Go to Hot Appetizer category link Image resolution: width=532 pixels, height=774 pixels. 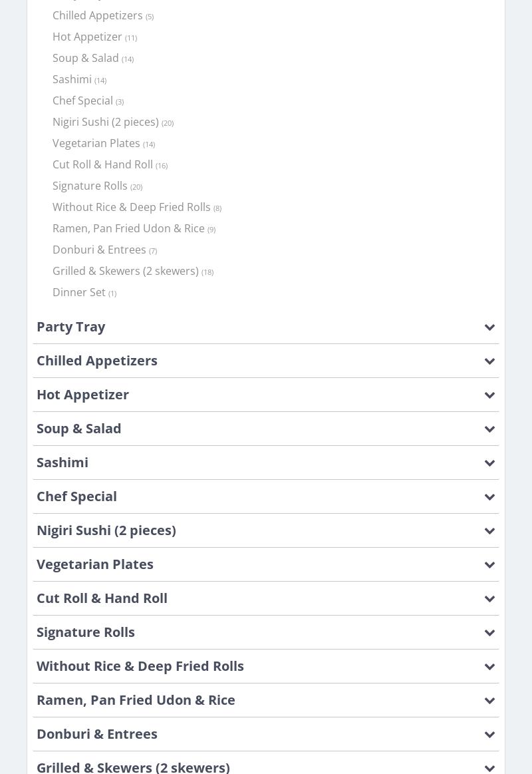point(87,37)
